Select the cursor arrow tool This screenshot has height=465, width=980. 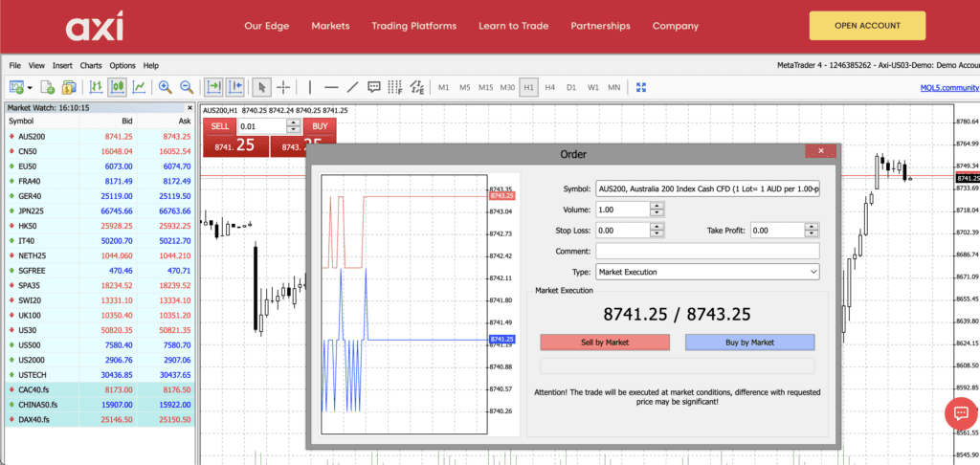[x=261, y=87]
